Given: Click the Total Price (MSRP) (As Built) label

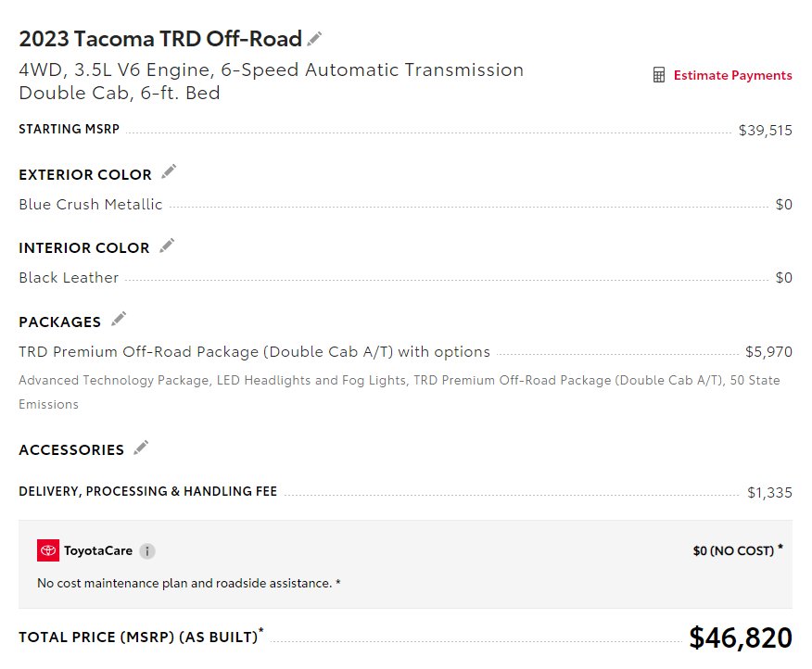Looking at the screenshot, I should click(141, 637).
